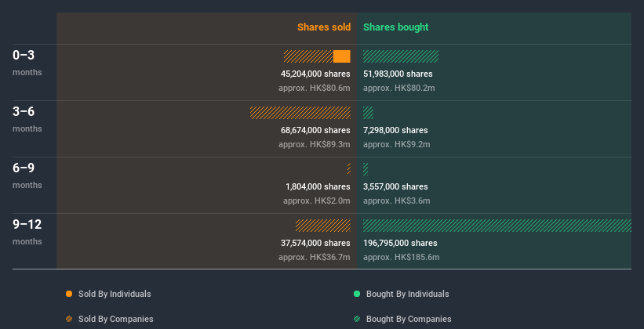Select the Bought By Individuals legend label
The height and width of the screenshot is (329, 644).
coord(407,294)
